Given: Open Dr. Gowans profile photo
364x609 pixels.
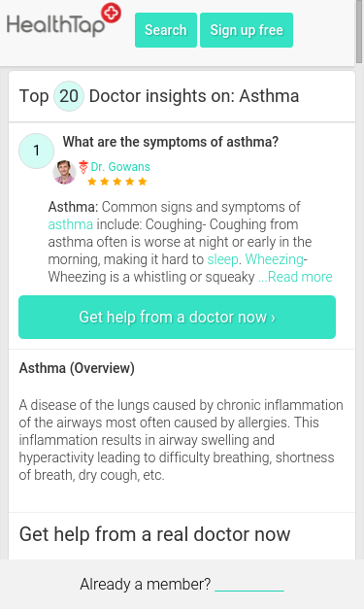Looking at the screenshot, I should pos(64,172).
